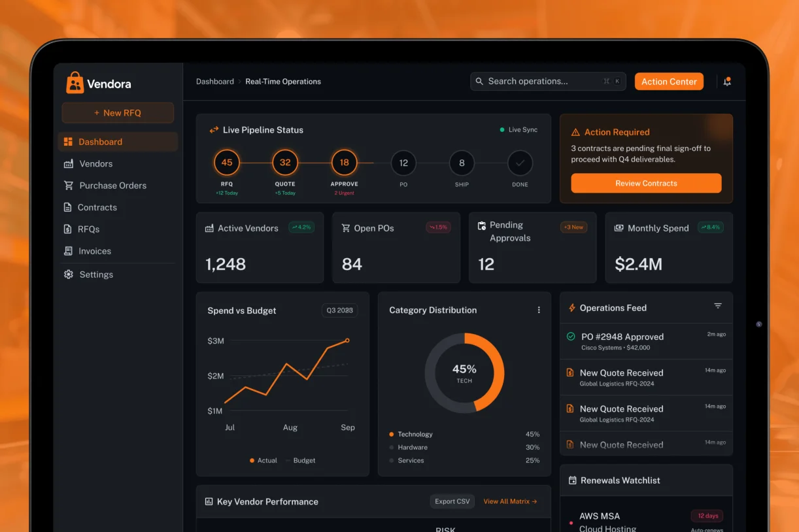The image size is (799, 532).
Task: Open Category Distribution more options menu
Action: click(539, 310)
